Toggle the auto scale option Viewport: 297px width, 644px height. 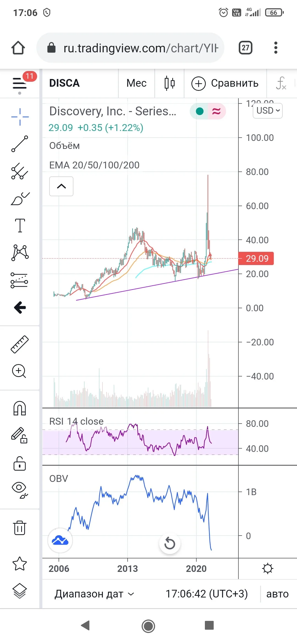pos(277,594)
